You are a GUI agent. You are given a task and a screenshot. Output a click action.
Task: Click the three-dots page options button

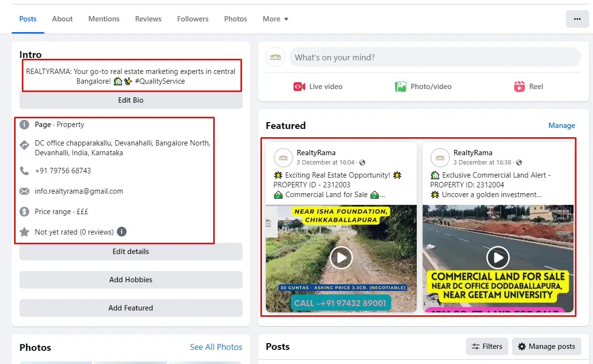(577, 19)
